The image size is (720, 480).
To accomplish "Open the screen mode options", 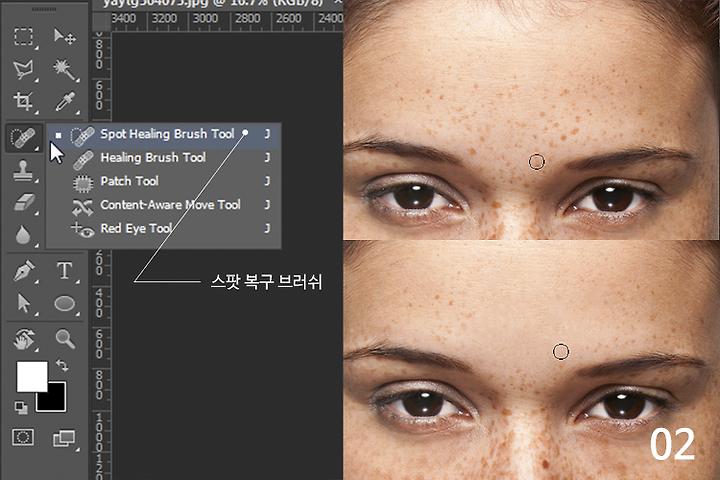I will click(x=64, y=437).
